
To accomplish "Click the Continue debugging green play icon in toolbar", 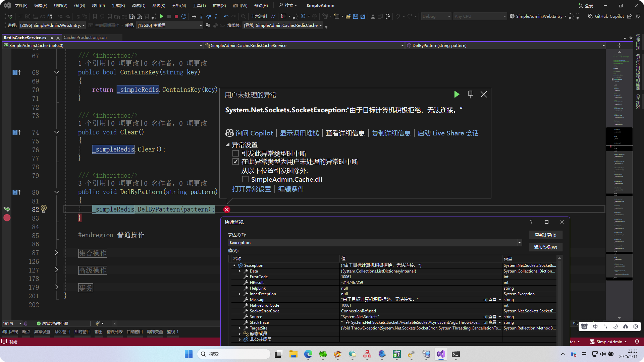I will [161, 16].
